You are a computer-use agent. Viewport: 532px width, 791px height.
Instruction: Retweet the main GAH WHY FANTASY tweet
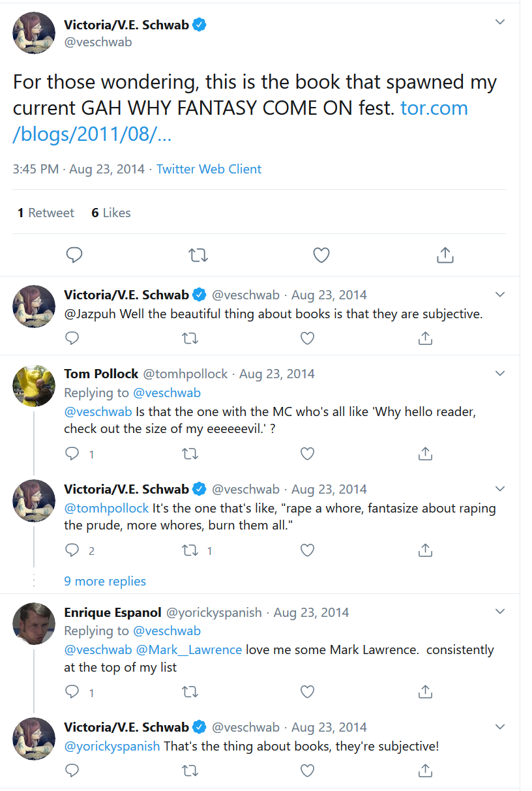pyautogui.click(x=198, y=255)
